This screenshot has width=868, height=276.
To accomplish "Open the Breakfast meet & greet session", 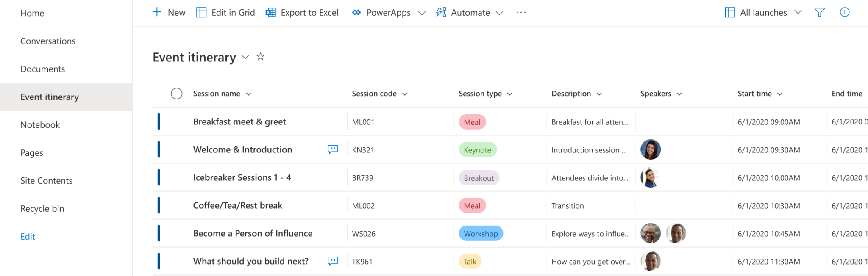I will pos(239,122).
